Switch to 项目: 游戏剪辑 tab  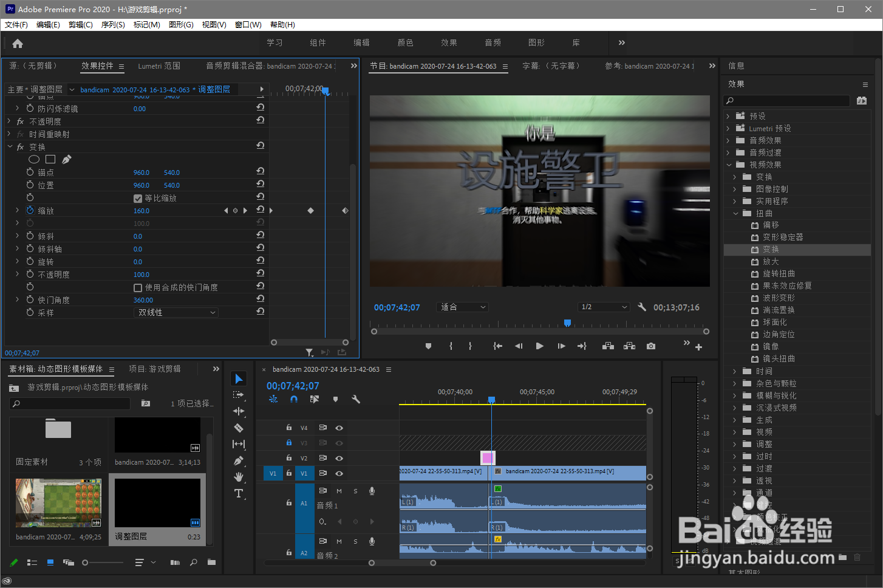click(x=155, y=369)
